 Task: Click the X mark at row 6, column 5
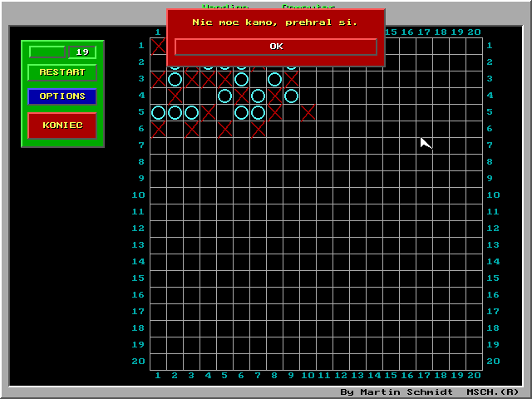point(224,130)
